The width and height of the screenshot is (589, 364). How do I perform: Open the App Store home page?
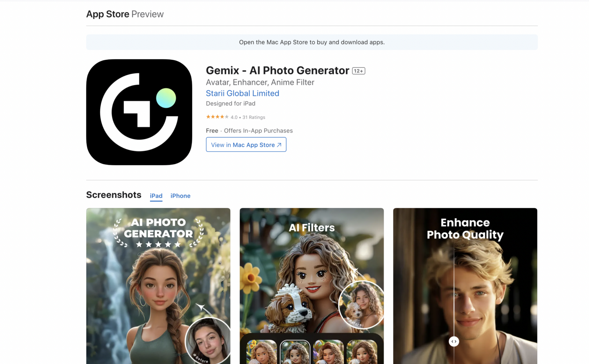108,14
